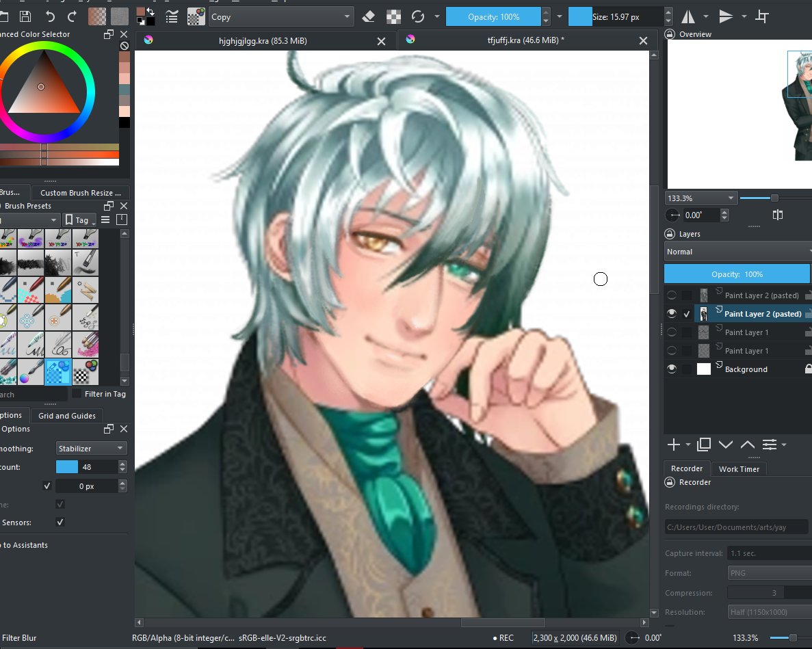Redo the last undone action
The height and width of the screenshot is (649, 812).
[x=72, y=16]
